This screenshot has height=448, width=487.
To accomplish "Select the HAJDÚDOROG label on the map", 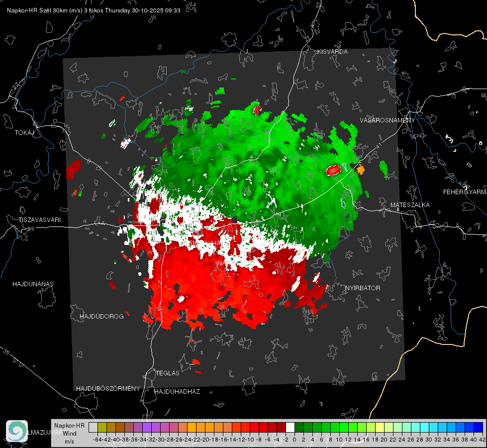I will click(x=101, y=316).
